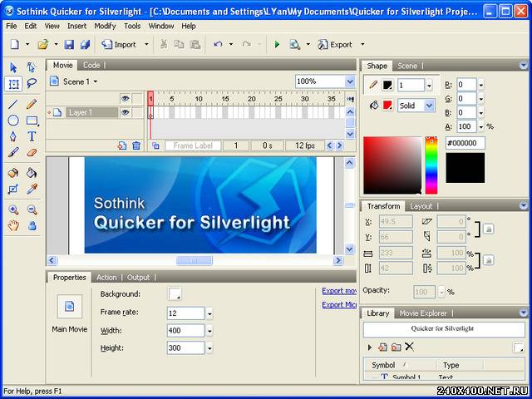Toggle all layers visibility eye in header

click(125, 99)
